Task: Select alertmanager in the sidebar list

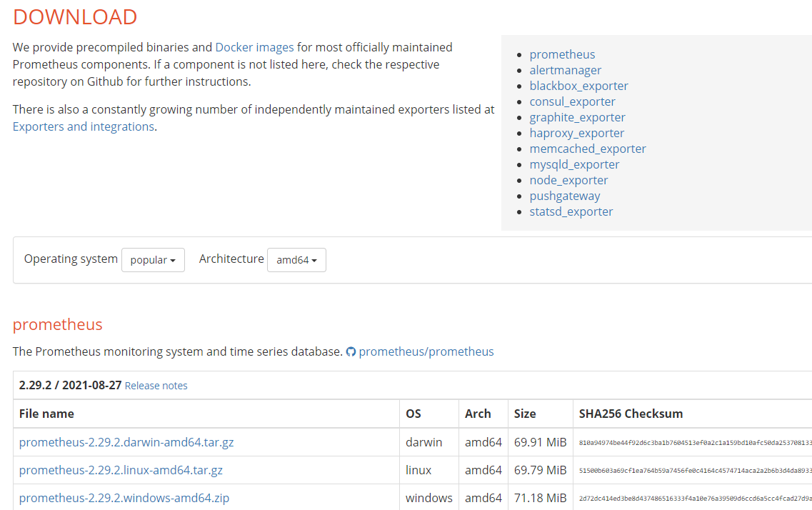Action: (566, 70)
